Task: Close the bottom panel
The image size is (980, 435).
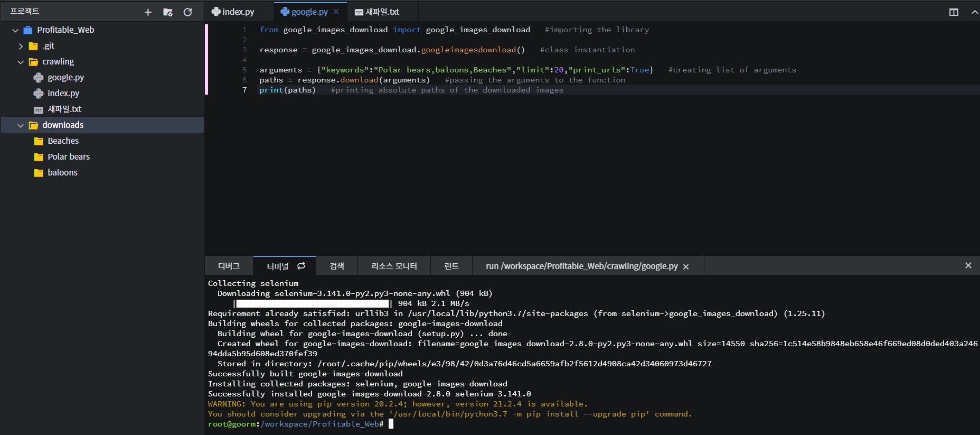Action: [968, 265]
